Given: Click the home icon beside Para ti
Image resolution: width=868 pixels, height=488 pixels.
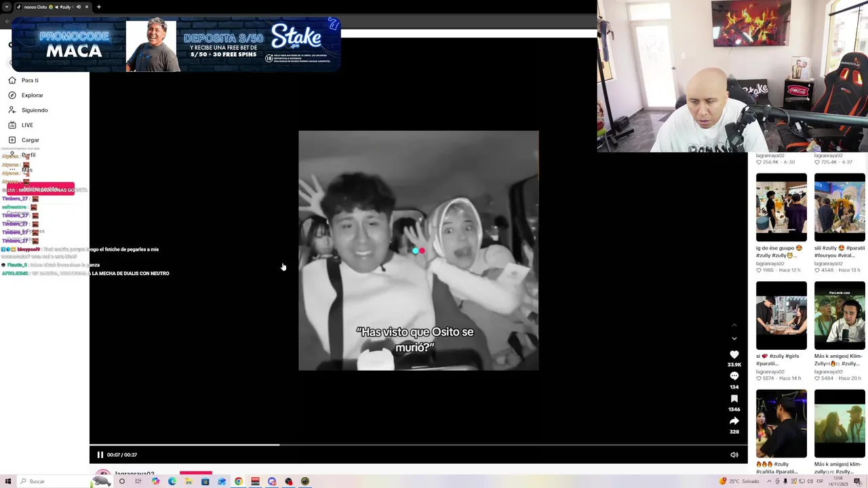Looking at the screenshot, I should pyautogui.click(x=12, y=80).
